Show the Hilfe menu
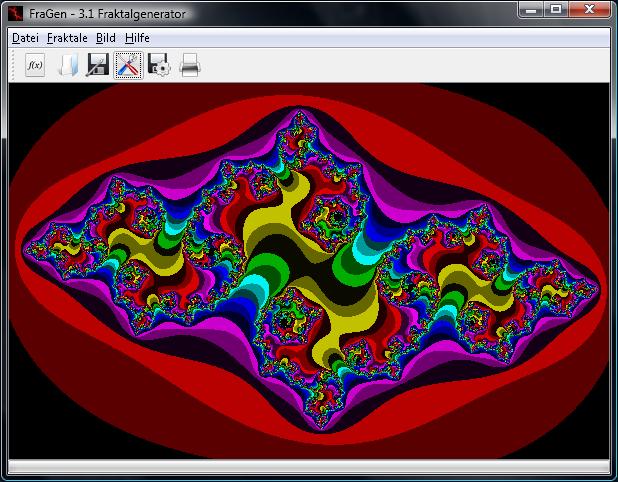The width and height of the screenshot is (618, 482). tap(138, 38)
